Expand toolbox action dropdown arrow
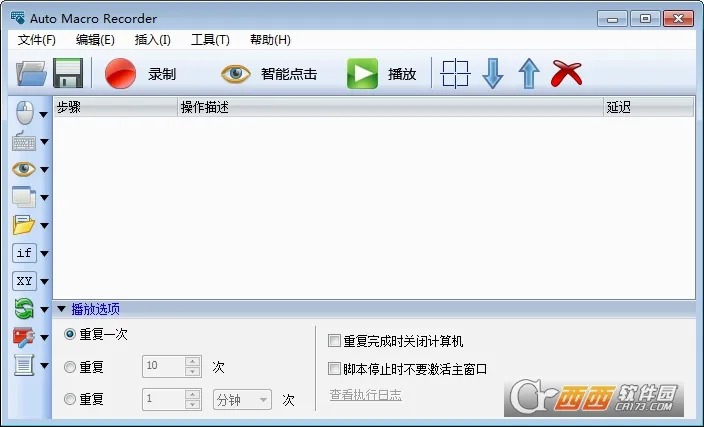Screen dimensions: 704x427 coord(44,337)
